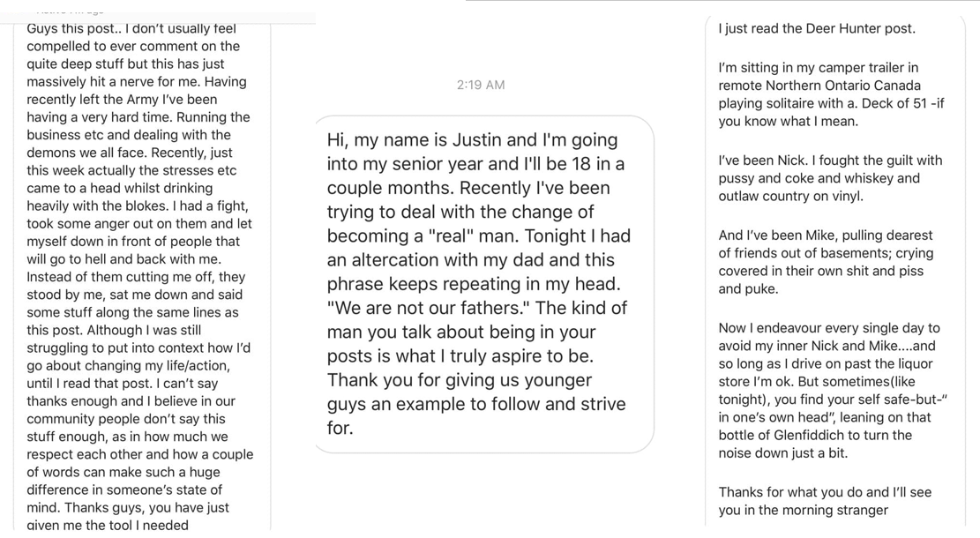Click the paragraph about camper trailer in Northern Ontario
Screen dimensions: 980x538
[x=831, y=94]
